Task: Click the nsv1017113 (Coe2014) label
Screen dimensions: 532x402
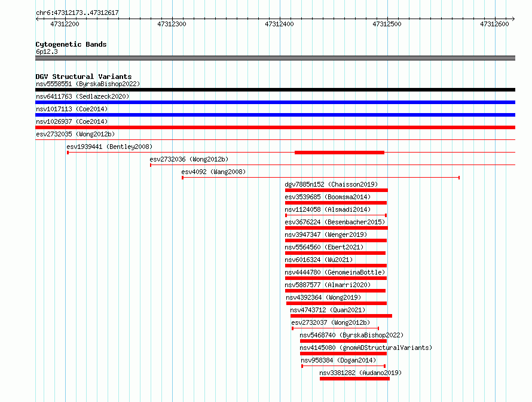Action: pyautogui.click(x=72, y=109)
